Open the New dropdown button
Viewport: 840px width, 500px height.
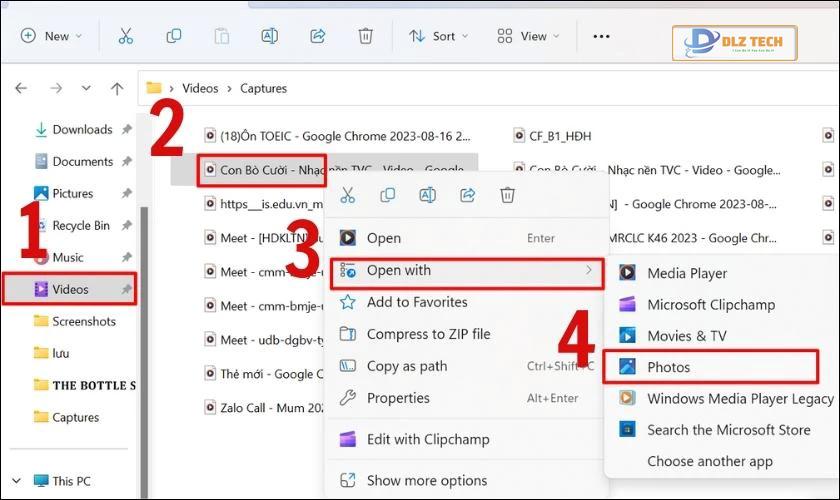click(51, 36)
